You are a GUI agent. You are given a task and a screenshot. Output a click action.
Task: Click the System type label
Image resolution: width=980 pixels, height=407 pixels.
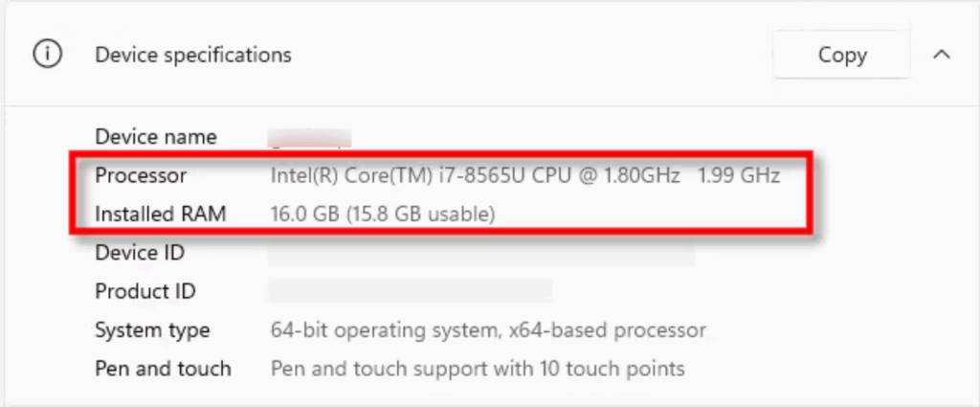[x=152, y=330]
